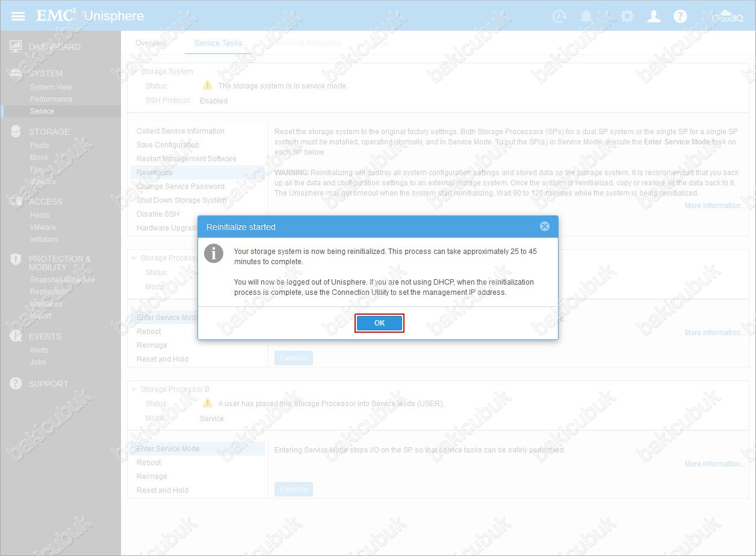Open the Overview tab
This screenshot has height=556, width=756.
(150, 43)
